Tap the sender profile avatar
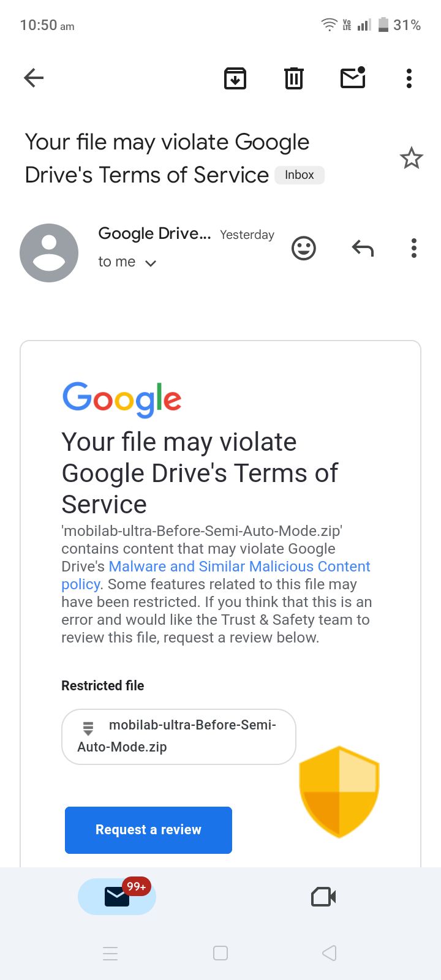The height and width of the screenshot is (980, 441). 49,253
